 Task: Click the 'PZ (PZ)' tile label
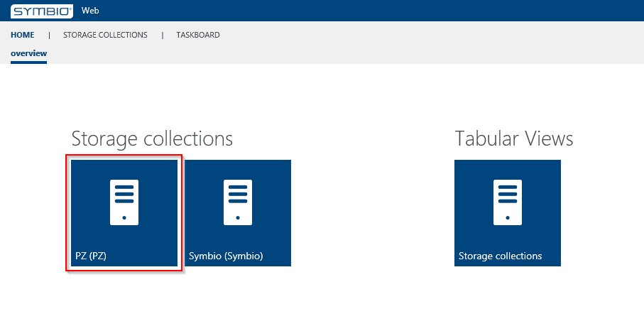91,256
